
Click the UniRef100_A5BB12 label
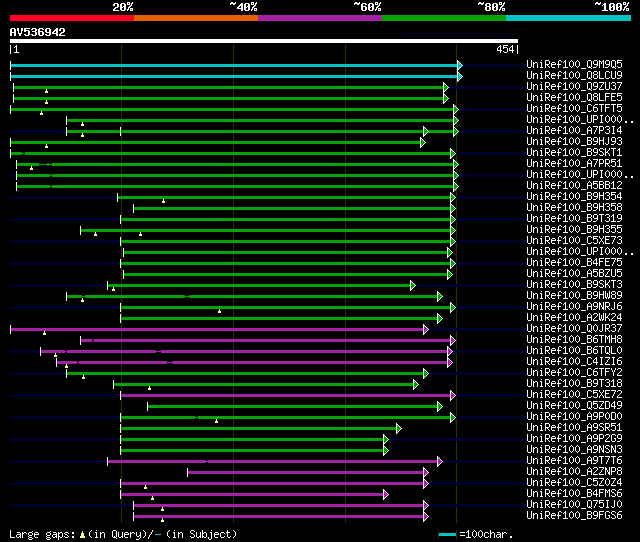click(x=574, y=185)
